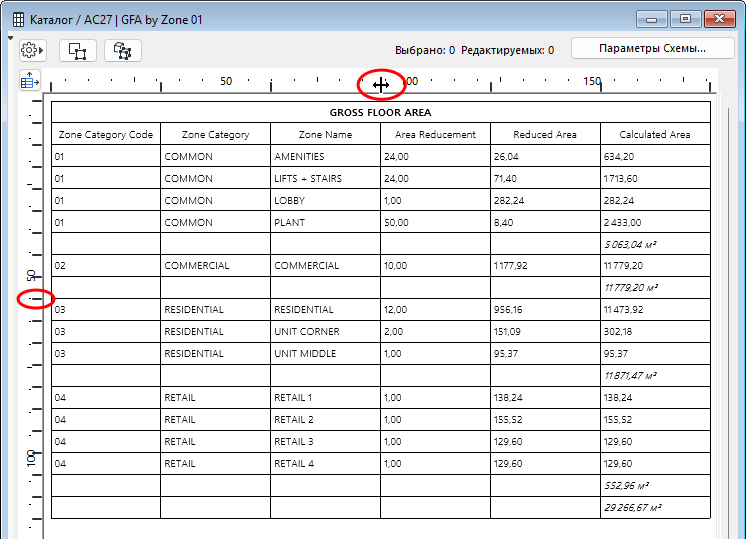Click the 138,24 reduced area cell
Viewport: 746px width, 539px height.
pyautogui.click(x=545, y=397)
